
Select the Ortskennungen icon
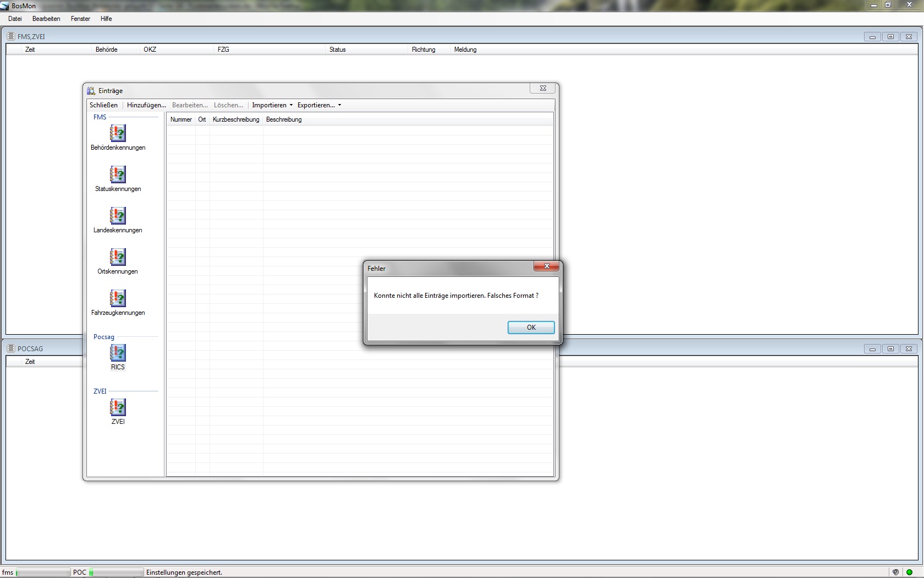(x=118, y=257)
